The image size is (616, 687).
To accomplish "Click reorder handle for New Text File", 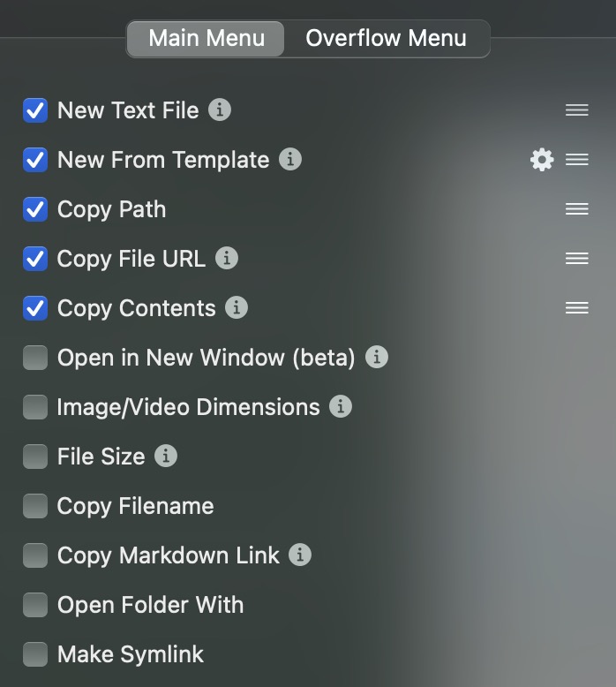I will [576, 110].
